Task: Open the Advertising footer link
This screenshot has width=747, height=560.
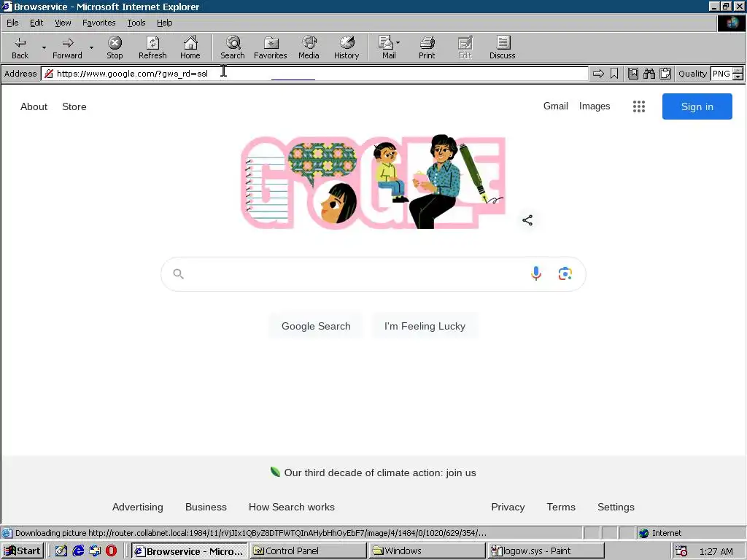Action: pos(137,507)
